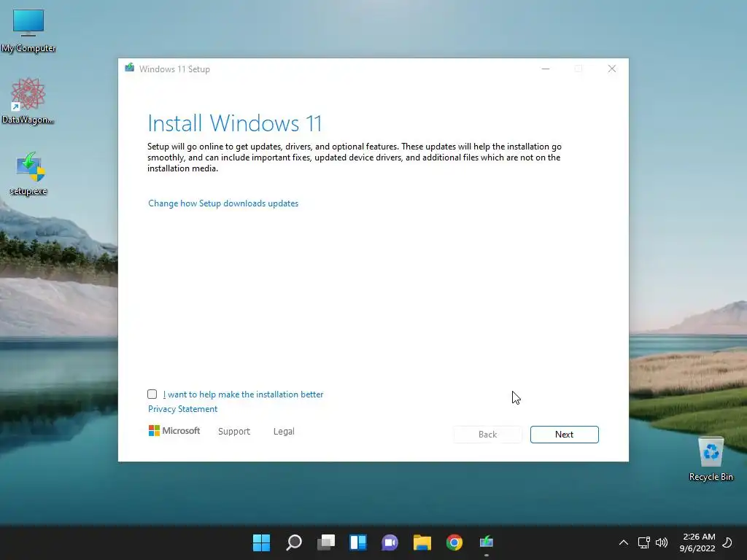Screen dimensions: 747x560
Task: Open the Support link
Action: coord(234,432)
